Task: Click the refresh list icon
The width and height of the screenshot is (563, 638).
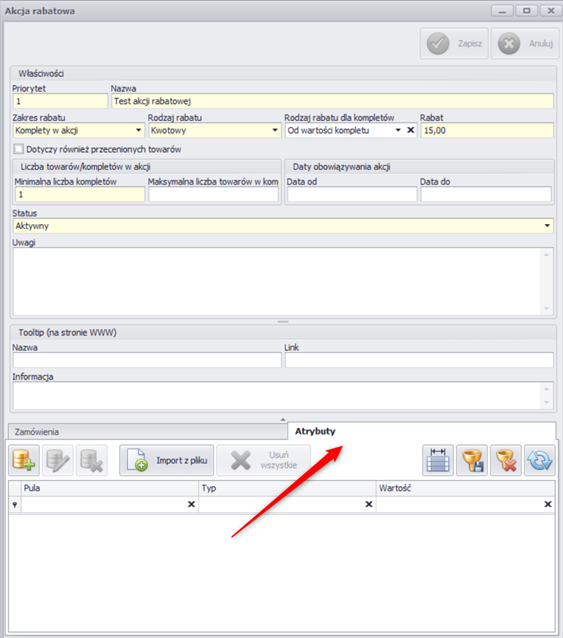Action: click(539, 460)
